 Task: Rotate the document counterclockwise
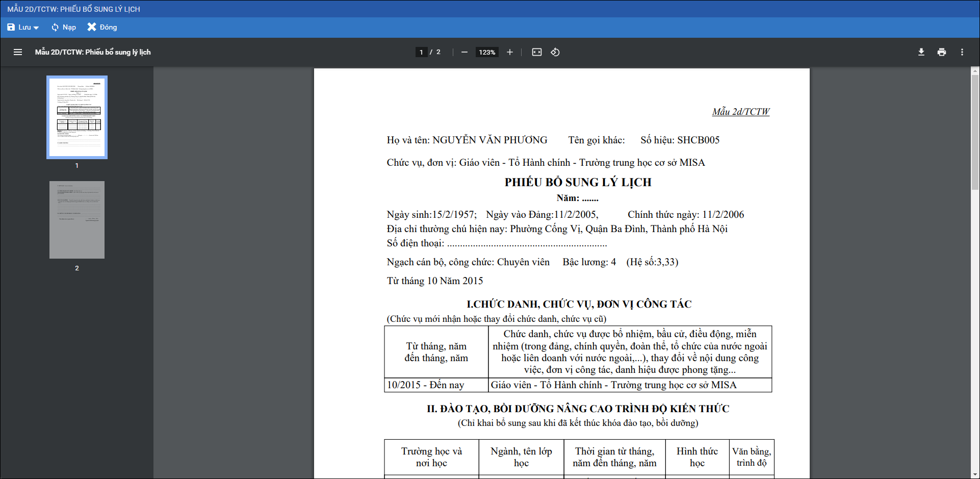[555, 52]
